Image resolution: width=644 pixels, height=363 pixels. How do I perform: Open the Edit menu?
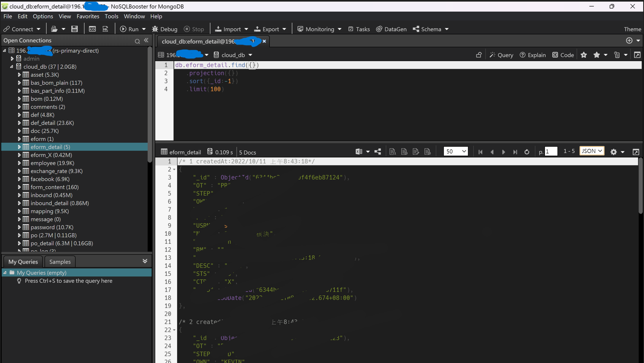[22, 16]
